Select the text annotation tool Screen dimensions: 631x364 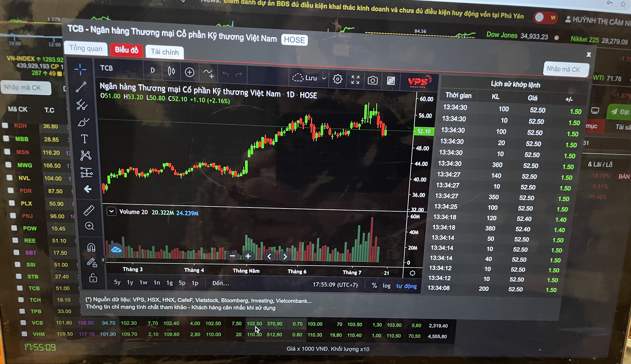pyautogui.click(x=84, y=139)
